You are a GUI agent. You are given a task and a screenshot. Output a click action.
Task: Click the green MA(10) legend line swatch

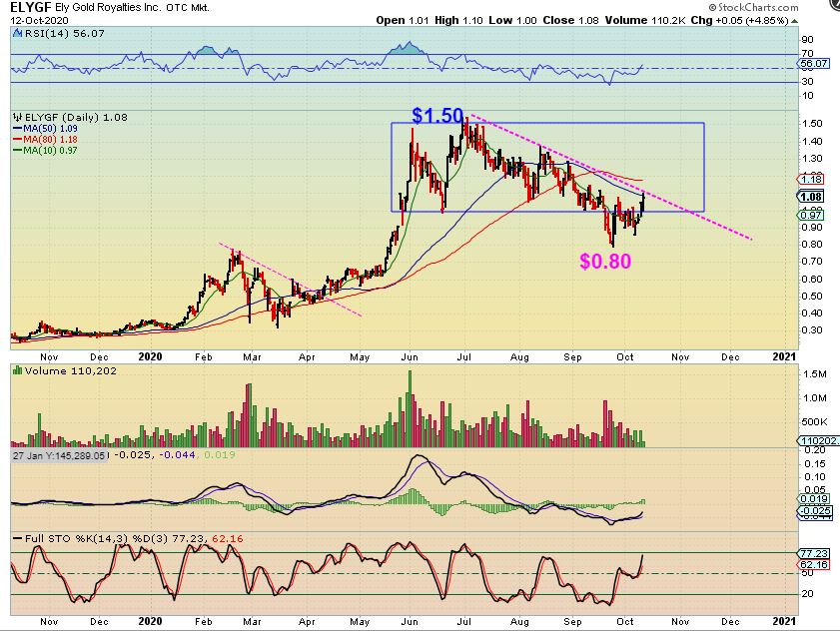pyautogui.click(x=17, y=151)
